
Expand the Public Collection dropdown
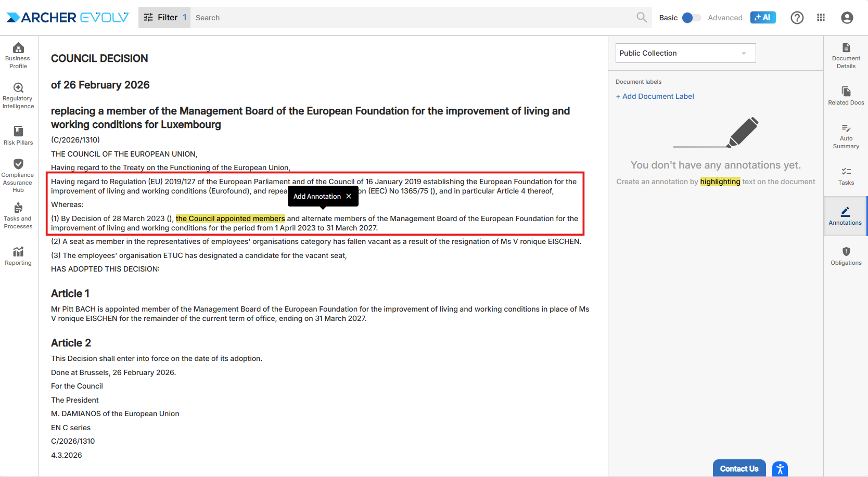(685, 53)
